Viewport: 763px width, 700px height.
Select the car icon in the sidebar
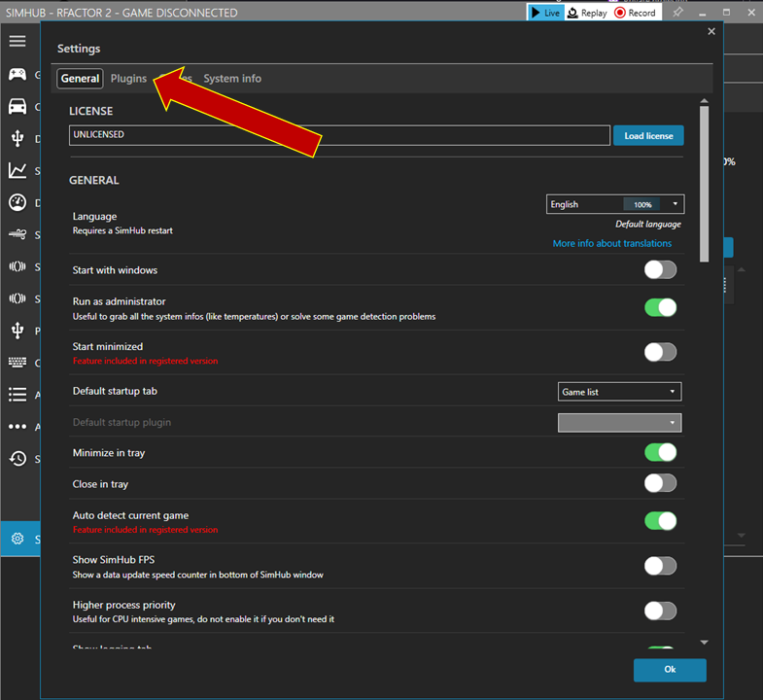(x=17, y=107)
